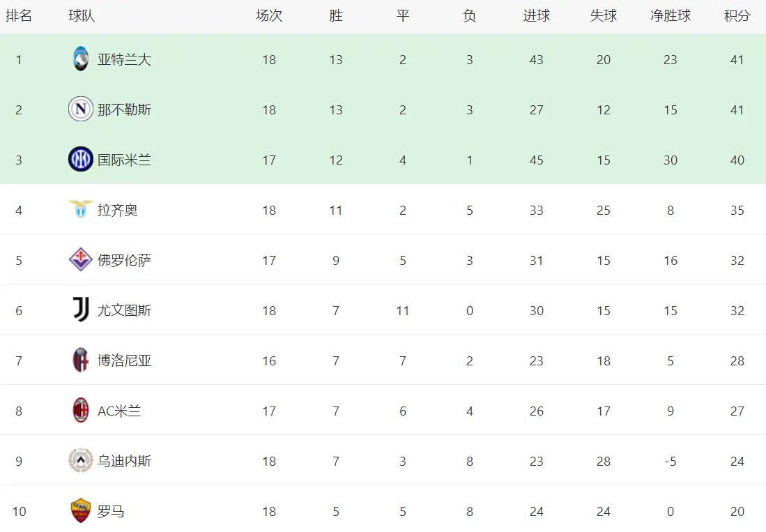Viewport: 766px width, 532px height.
Task: Open the 国际米兰 team name link
Action: 124,160
